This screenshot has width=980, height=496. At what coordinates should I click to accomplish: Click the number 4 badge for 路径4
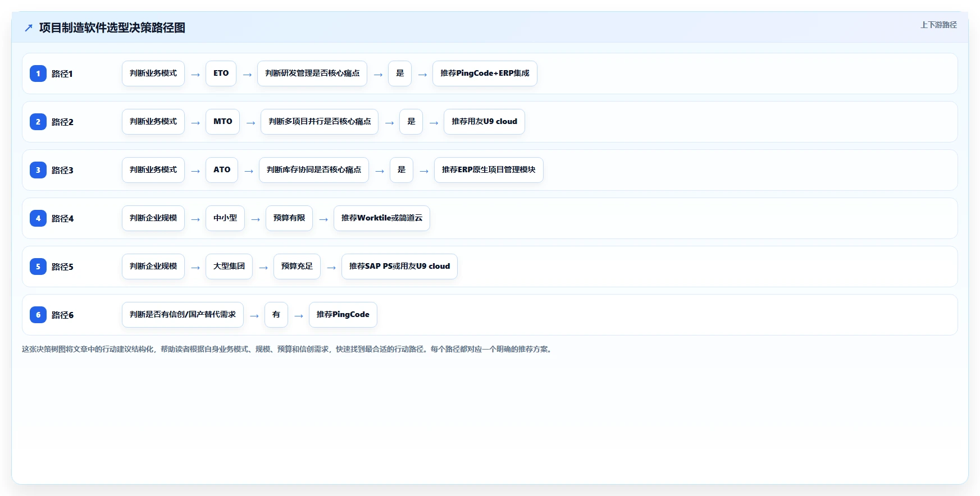38,218
